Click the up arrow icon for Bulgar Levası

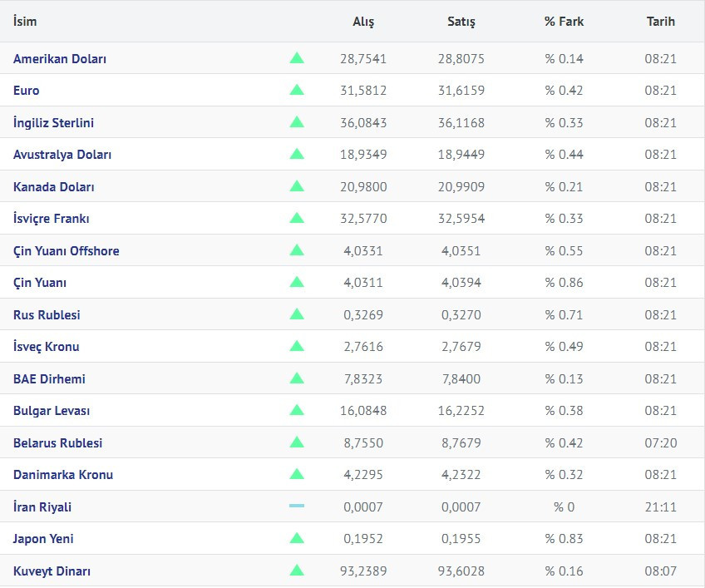point(297,410)
